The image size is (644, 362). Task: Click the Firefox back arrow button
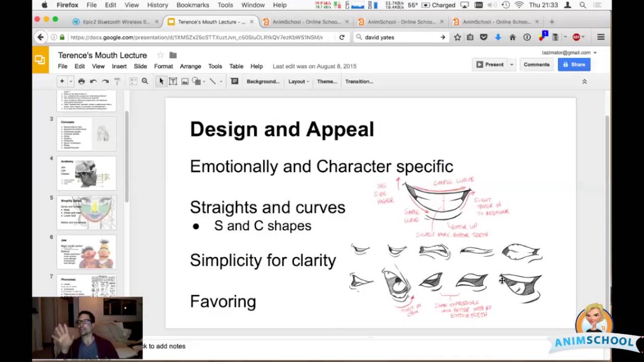[x=41, y=37]
